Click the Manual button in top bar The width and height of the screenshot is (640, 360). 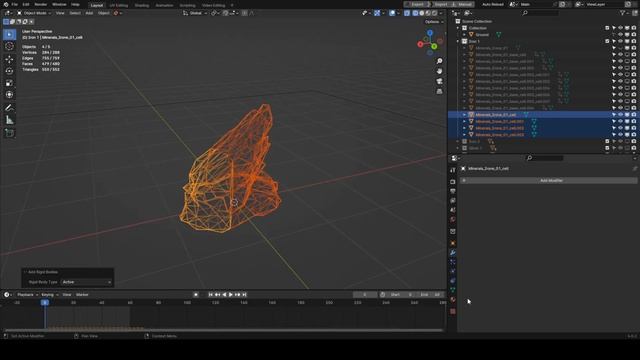coord(463,4)
